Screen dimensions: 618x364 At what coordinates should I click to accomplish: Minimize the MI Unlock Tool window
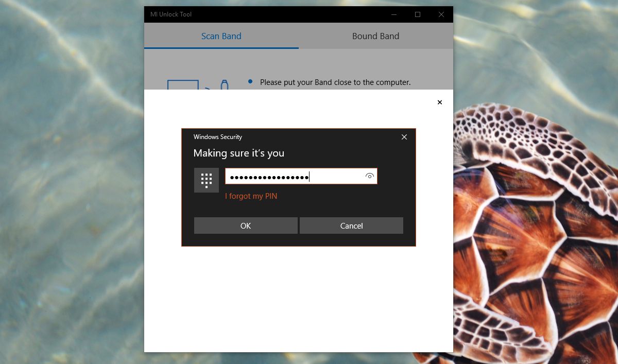pos(394,14)
